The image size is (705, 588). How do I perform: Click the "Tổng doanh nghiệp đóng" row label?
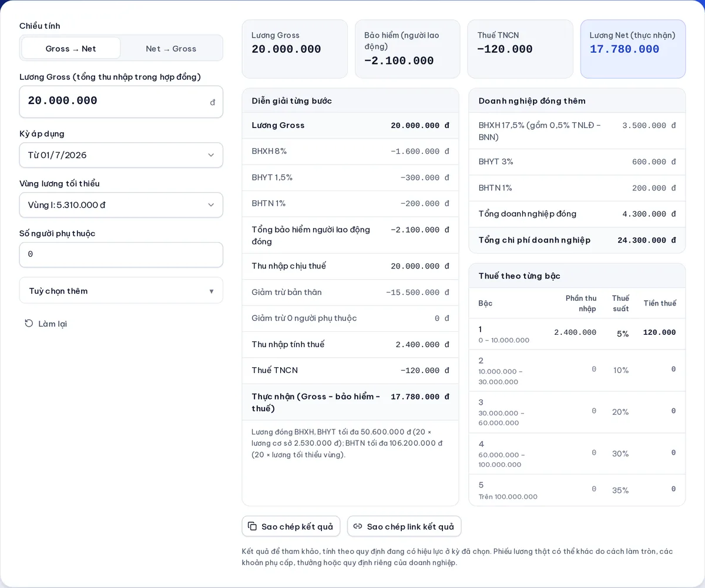(528, 214)
